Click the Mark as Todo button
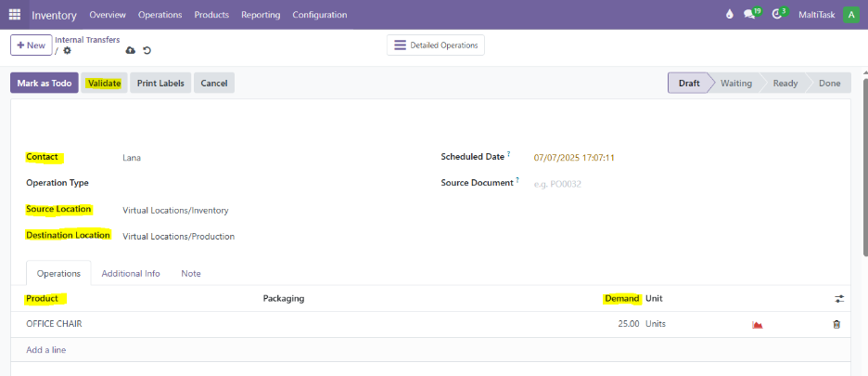This screenshot has height=376, width=868. pyautogui.click(x=45, y=84)
